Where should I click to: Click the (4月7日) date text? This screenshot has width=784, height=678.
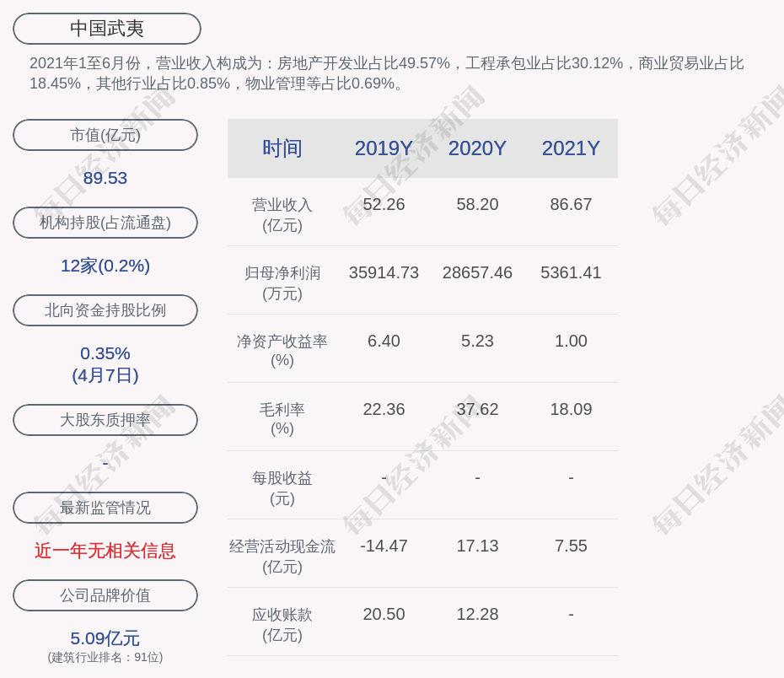(x=105, y=375)
